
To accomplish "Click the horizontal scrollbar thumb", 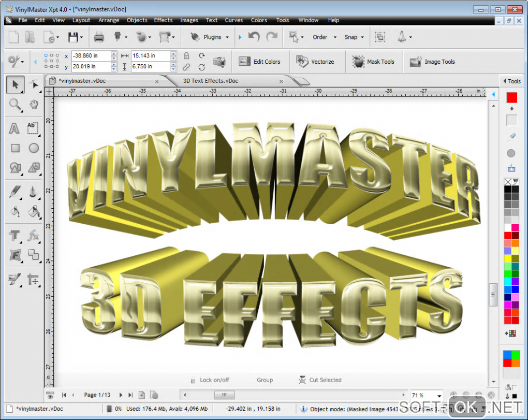I will tap(224, 395).
